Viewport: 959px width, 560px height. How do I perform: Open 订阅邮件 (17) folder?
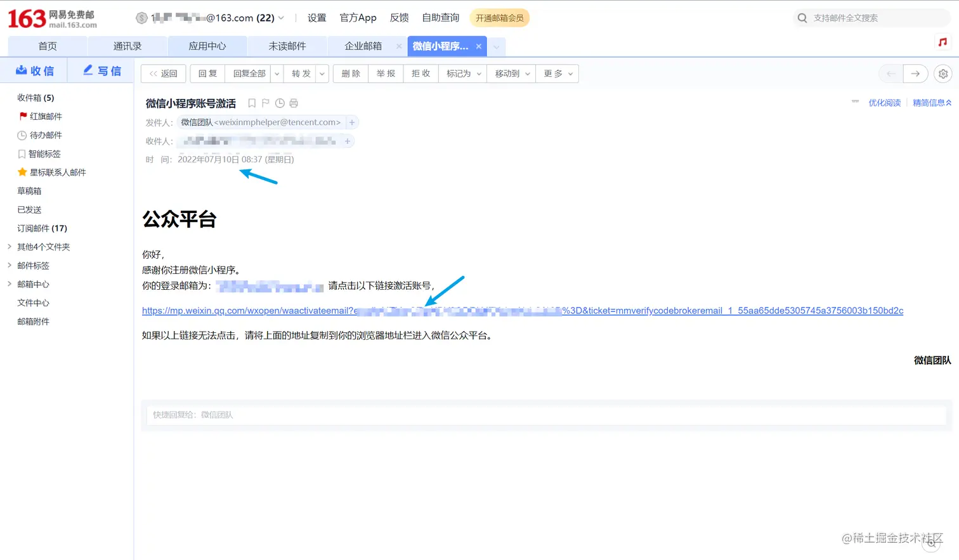coord(42,228)
